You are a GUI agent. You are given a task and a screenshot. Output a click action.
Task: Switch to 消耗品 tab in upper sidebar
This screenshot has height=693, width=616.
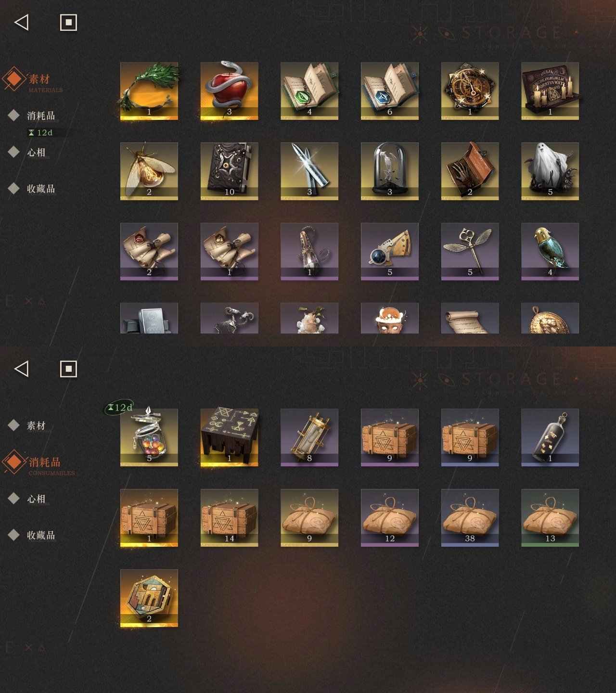click(x=41, y=115)
